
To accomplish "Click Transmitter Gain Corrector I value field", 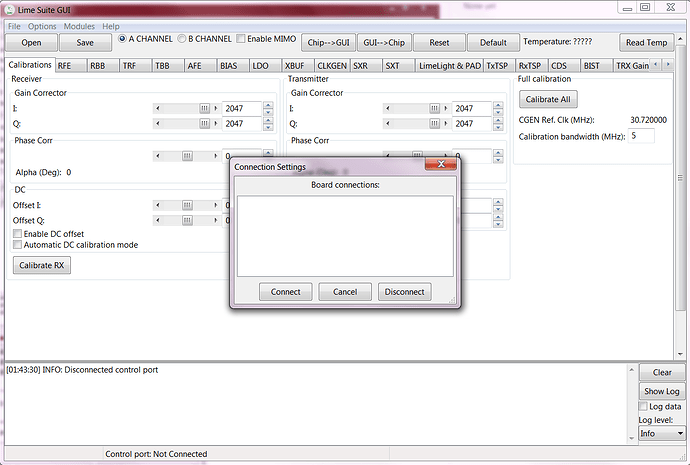I will [472, 108].
